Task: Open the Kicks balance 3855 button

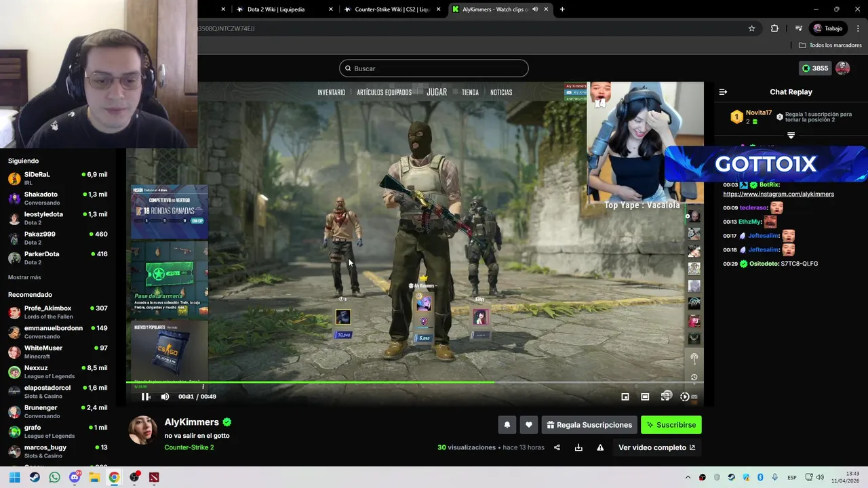Action: (x=814, y=68)
